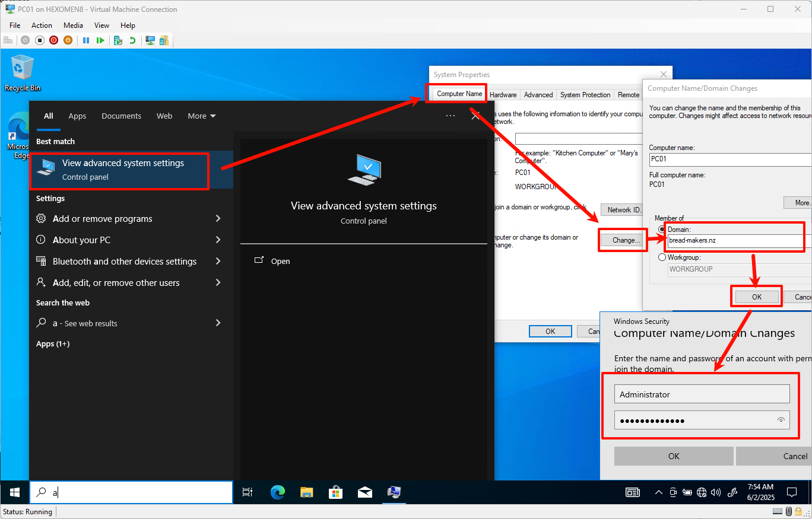
Task: Create a VM checkpoint using toolbar icon
Action: tap(118, 40)
